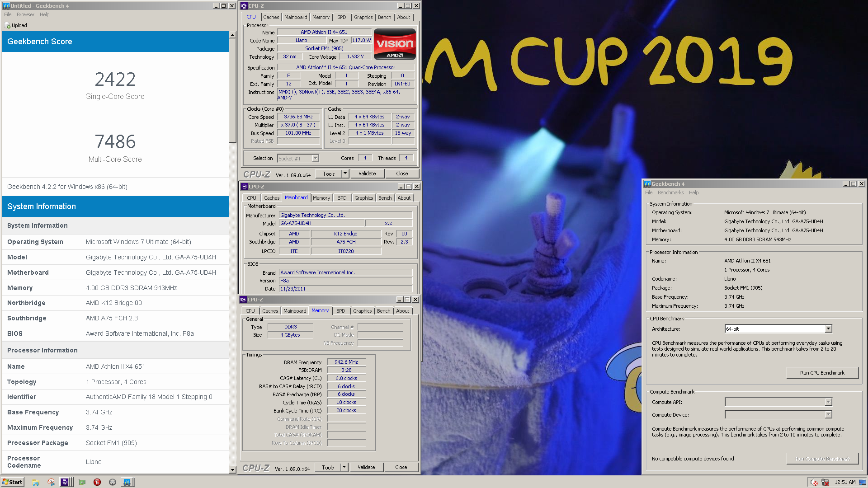
Task: Open Benchmarks menu in Geekbench 4 window
Action: coord(670,192)
